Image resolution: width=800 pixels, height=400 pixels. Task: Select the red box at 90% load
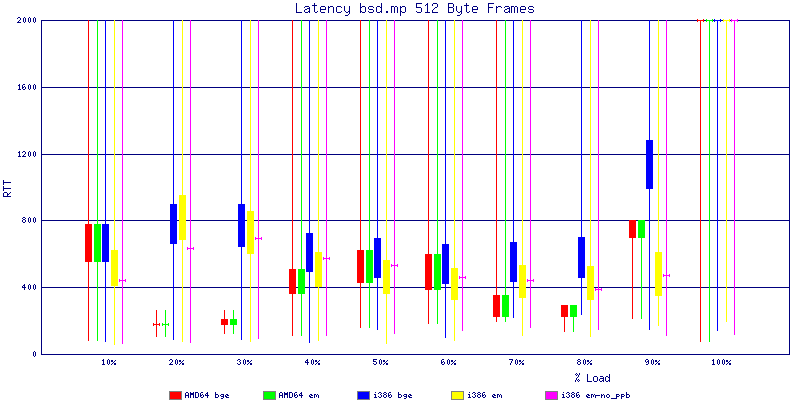[632, 229]
